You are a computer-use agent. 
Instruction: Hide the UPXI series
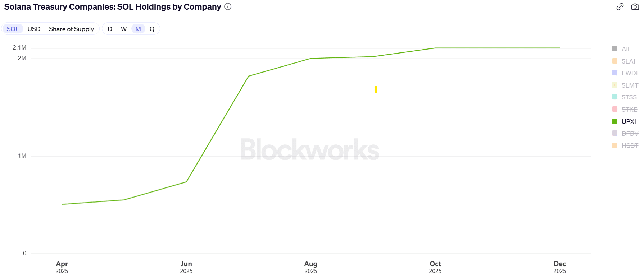pyautogui.click(x=629, y=121)
